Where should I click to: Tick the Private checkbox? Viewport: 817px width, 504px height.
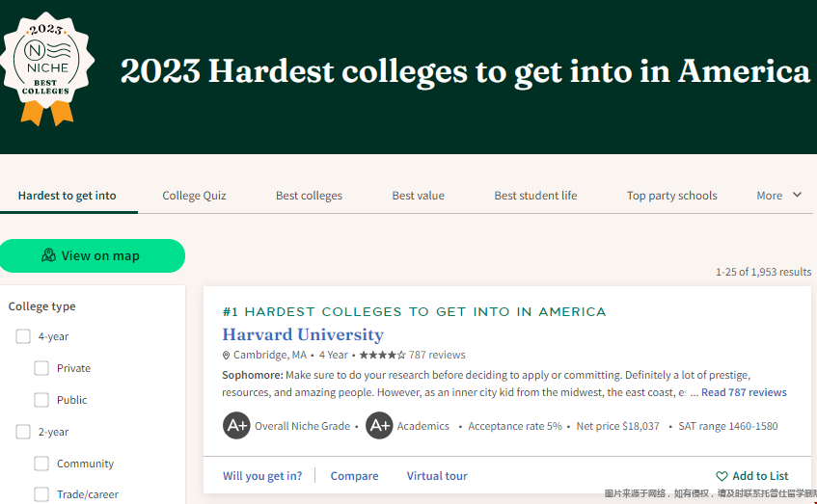[x=41, y=368]
